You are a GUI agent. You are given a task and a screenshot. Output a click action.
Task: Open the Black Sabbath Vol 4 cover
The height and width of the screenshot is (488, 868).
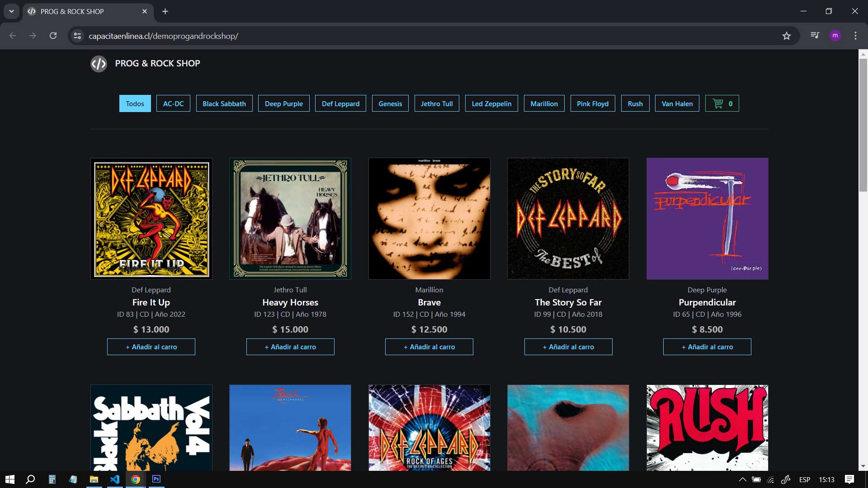[151, 427]
